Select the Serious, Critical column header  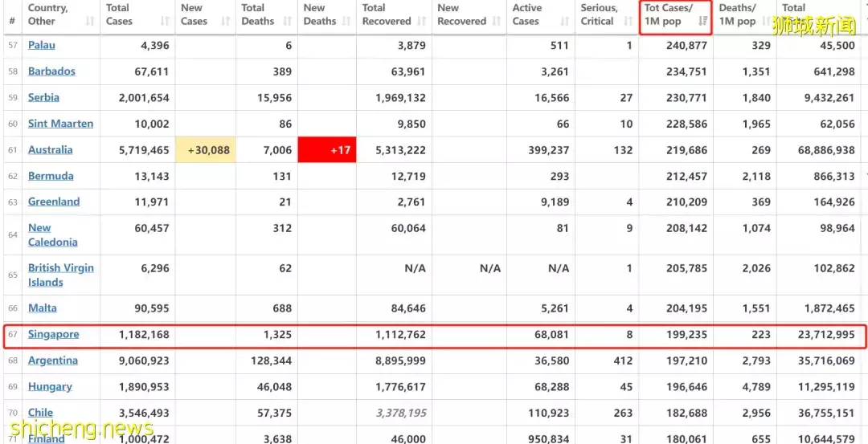click(599, 14)
